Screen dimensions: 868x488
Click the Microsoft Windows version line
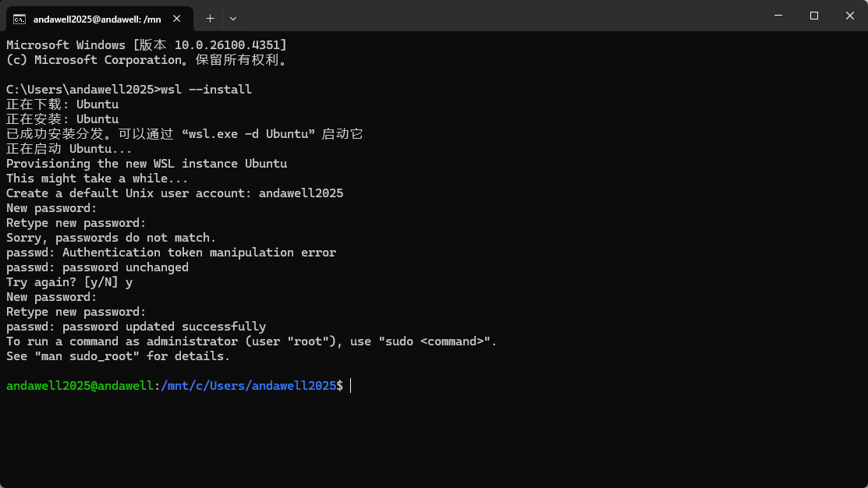(146, 44)
